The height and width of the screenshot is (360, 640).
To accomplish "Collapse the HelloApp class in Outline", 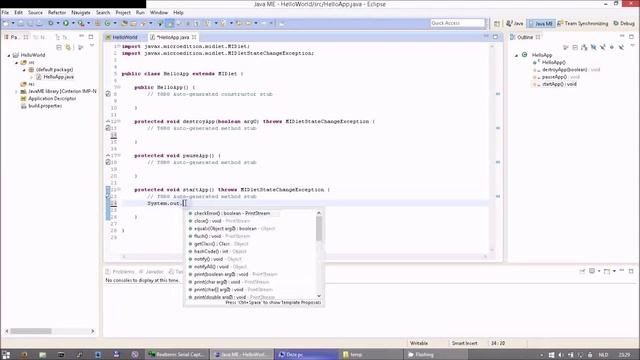I will (x=517, y=55).
